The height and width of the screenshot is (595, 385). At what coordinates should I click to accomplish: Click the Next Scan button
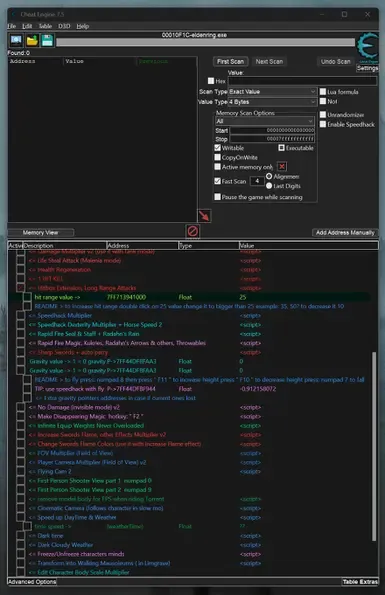pos(269,61)
